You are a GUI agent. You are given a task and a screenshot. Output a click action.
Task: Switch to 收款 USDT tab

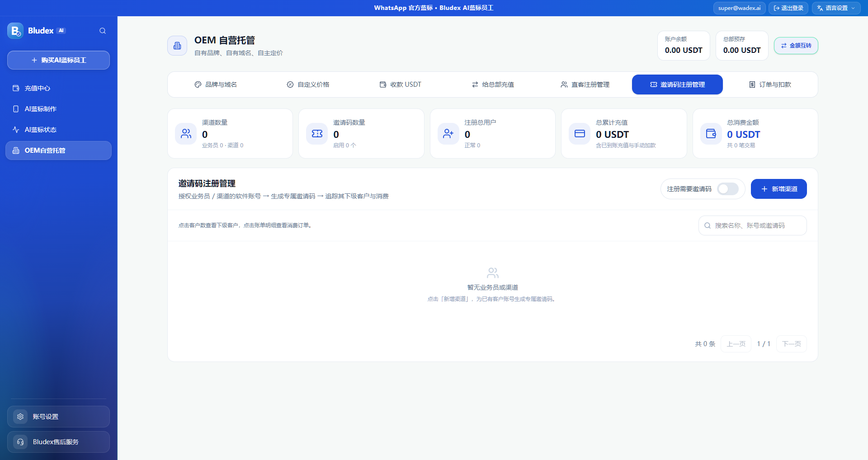[x=401, y=84]
